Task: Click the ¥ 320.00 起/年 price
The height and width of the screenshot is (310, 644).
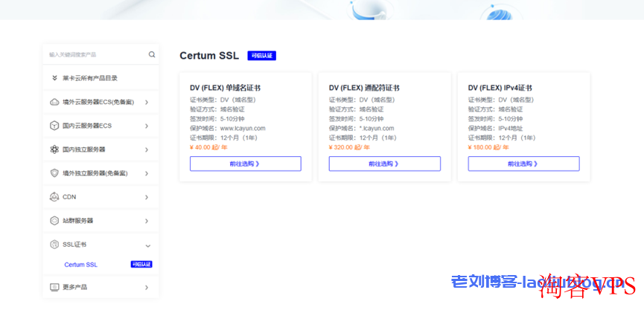Action: pyautogui.click(x=349, y=148)
